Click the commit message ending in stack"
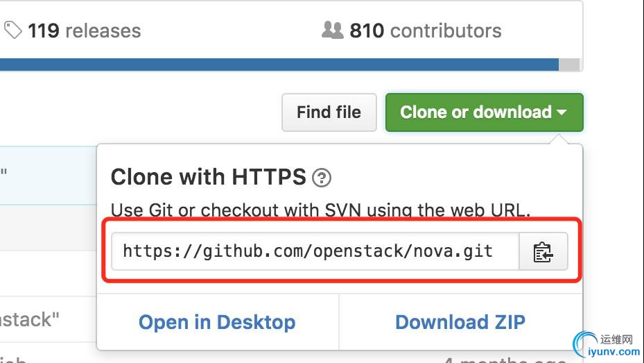This screenshot has height=363, width=644. coord(30,319)
